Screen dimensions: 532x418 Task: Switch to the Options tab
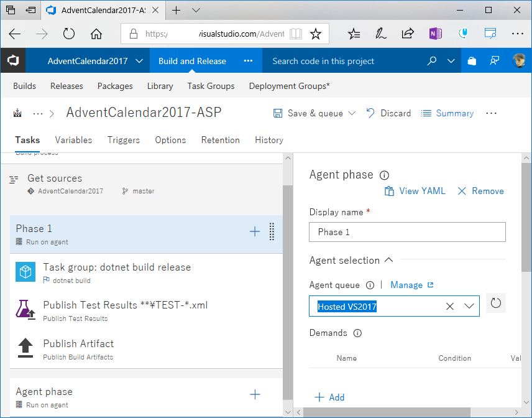click(x=170, y=140)
